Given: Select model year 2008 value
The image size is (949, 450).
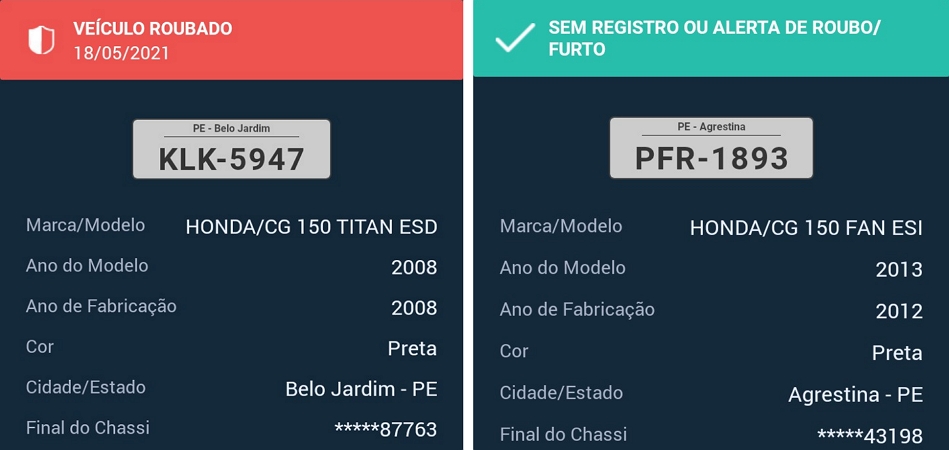Looking at the screenshot, I should click(414, 267).
